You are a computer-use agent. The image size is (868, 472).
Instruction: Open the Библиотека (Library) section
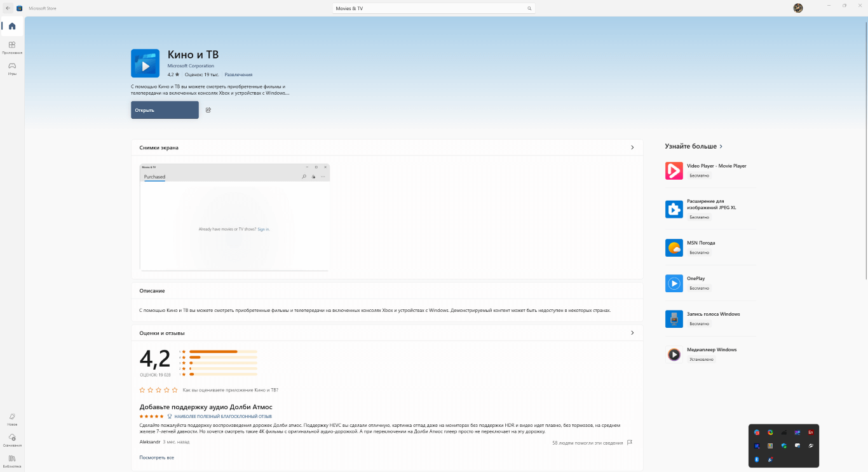[x=12, y=461]
